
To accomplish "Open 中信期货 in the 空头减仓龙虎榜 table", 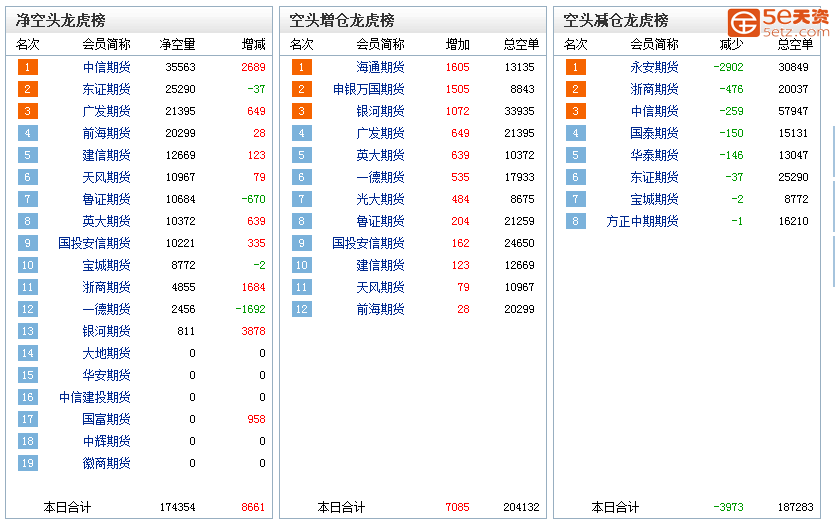I will pyautogui.click(x=654, y=111).
